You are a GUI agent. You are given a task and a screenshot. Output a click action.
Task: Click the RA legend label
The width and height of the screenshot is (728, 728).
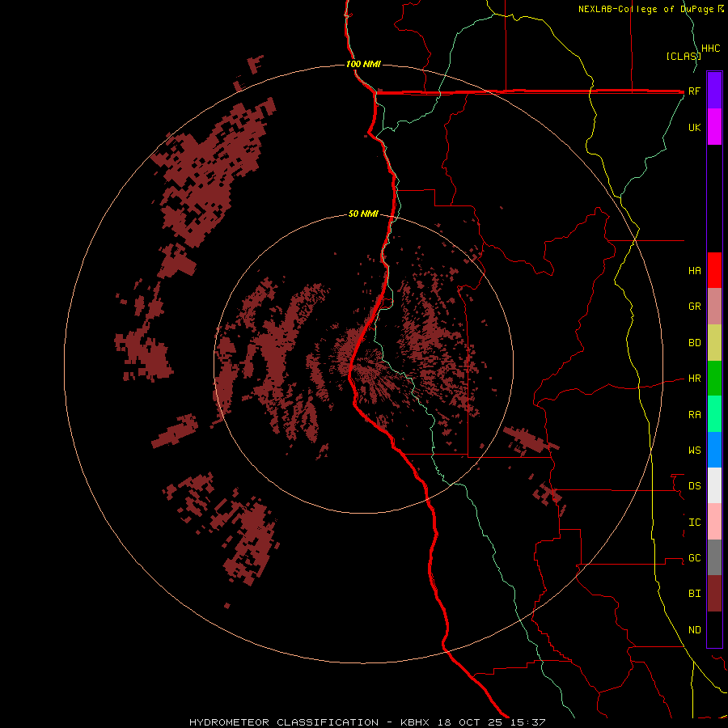point(695,415)
